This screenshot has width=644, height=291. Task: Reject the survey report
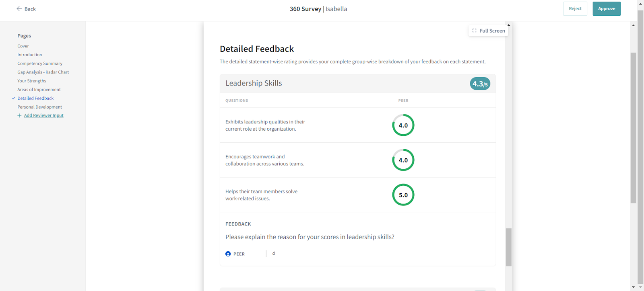click(x=575, y=8)
